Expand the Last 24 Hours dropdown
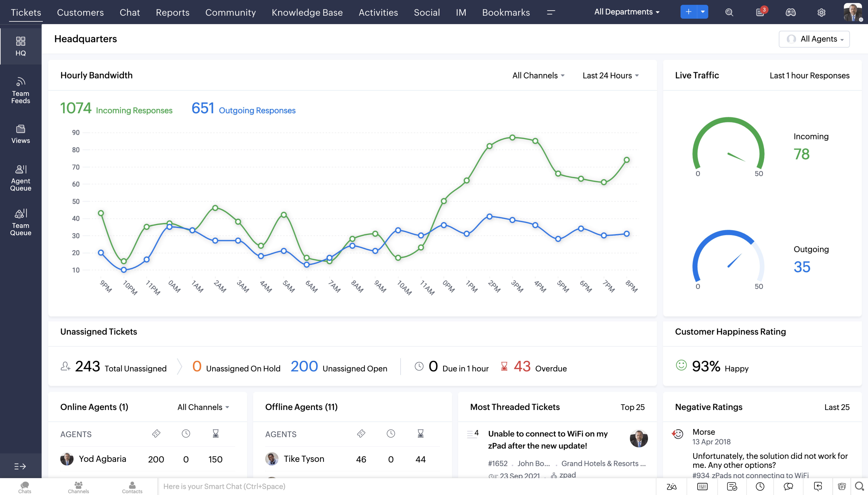Screen dimensions: 868x495 [610, 76]
